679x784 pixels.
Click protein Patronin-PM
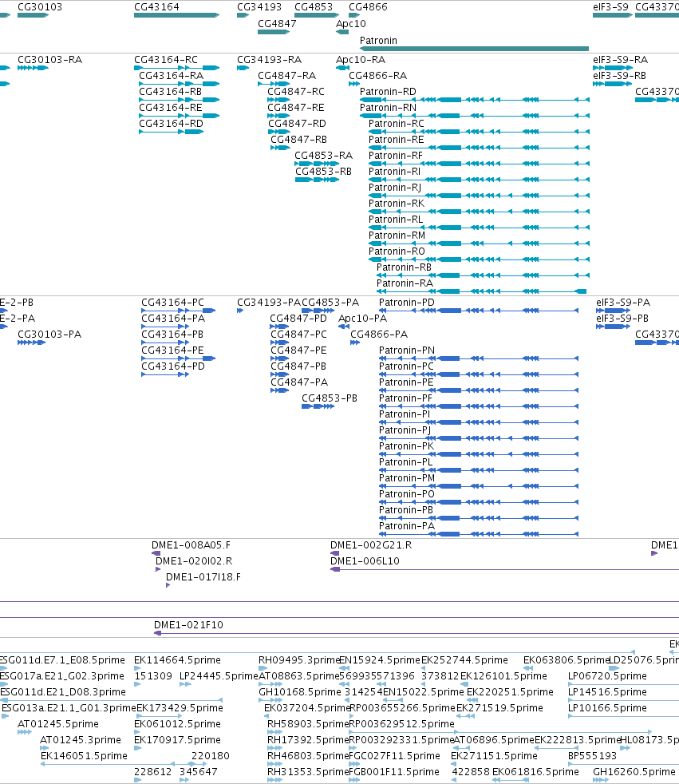coord(407,478)
